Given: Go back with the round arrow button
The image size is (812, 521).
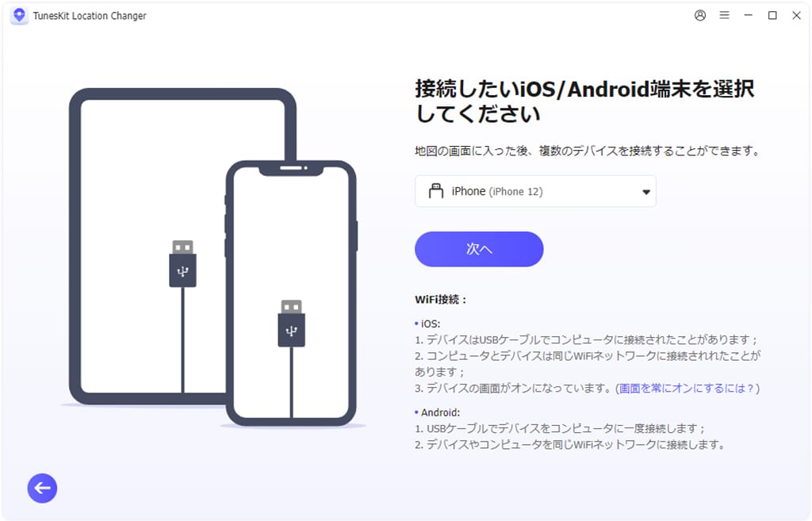Looking at the screenshot, I should point(43,488).
